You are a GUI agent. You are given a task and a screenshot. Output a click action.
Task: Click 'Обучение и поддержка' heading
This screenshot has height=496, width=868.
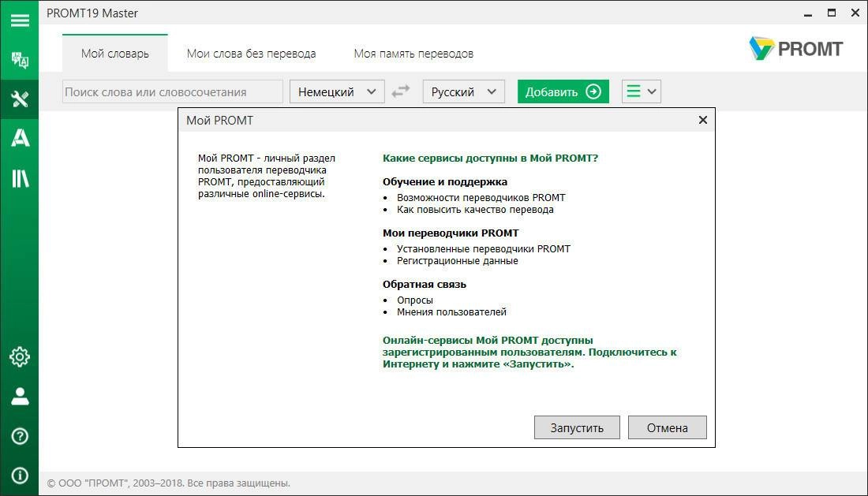tap(444, 182)
